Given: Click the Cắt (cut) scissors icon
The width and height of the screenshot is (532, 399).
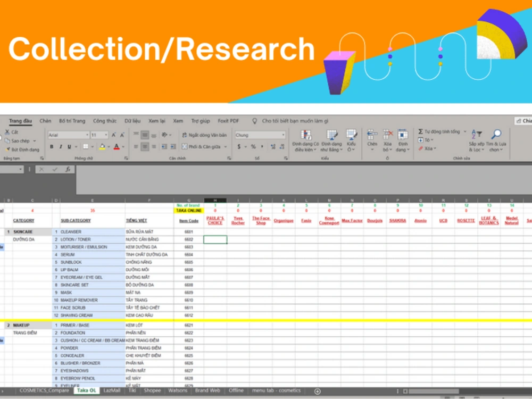Looking at the screenshot, I should click(x=7, y=132).
